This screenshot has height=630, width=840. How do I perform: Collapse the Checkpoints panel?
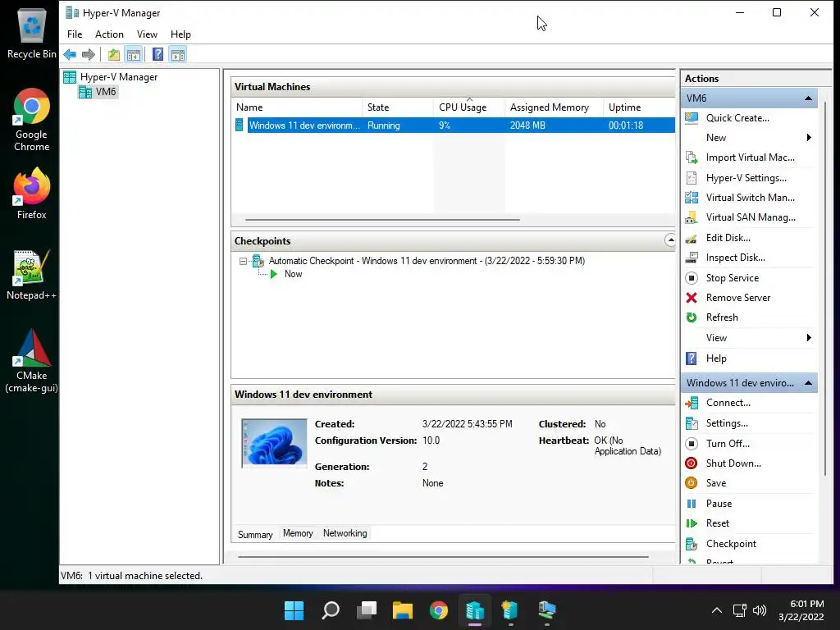coord(669,240)
